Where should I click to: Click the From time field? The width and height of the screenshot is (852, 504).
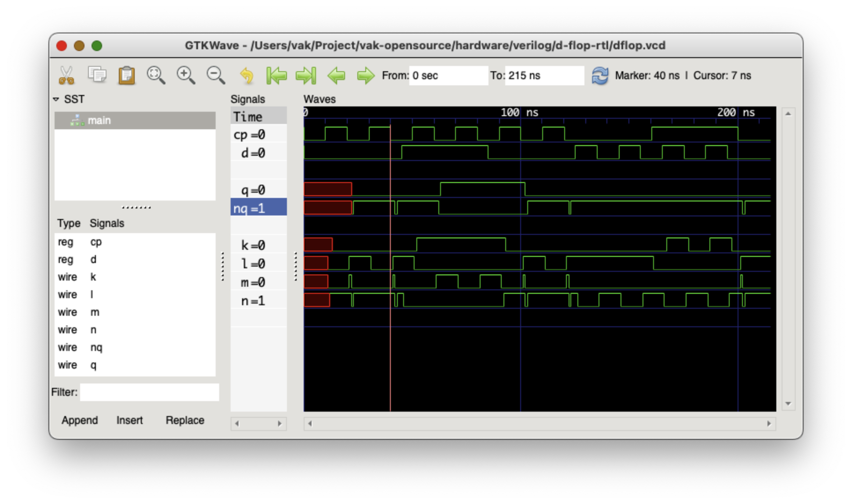point(448,76)
